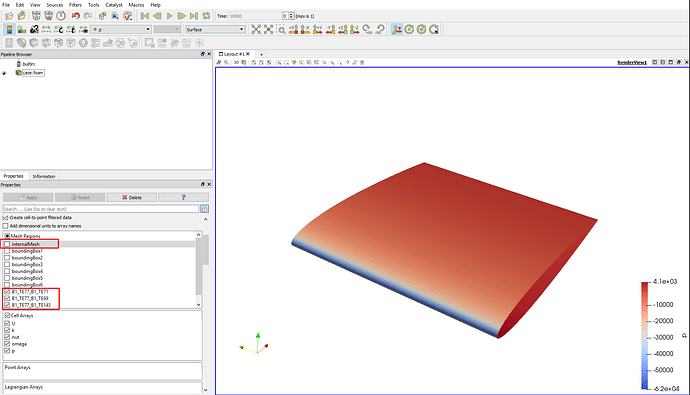
Task: Set view direction to +Z
Action: click(x=342, y=29)
